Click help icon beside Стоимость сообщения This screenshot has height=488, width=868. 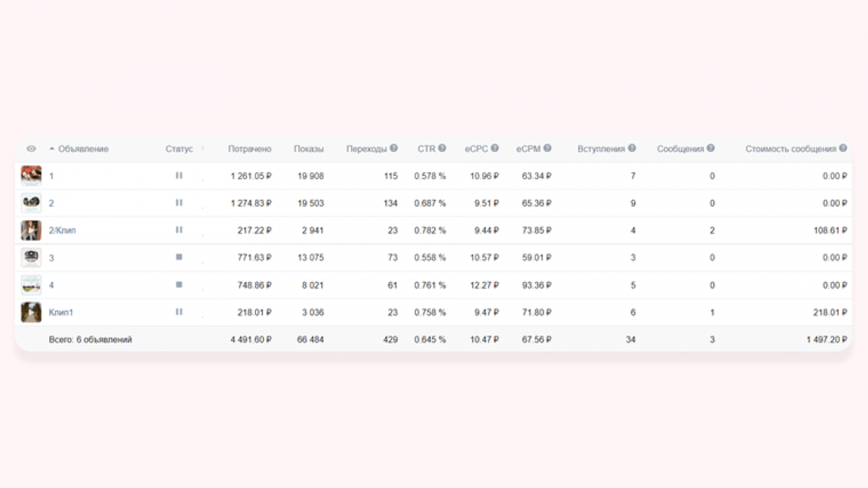[x=843, y=148]
